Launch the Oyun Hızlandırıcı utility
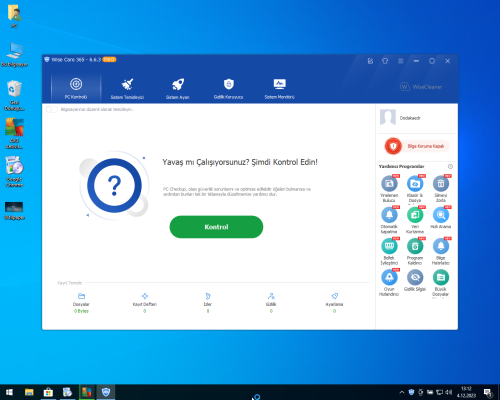 tap(389, 283)
